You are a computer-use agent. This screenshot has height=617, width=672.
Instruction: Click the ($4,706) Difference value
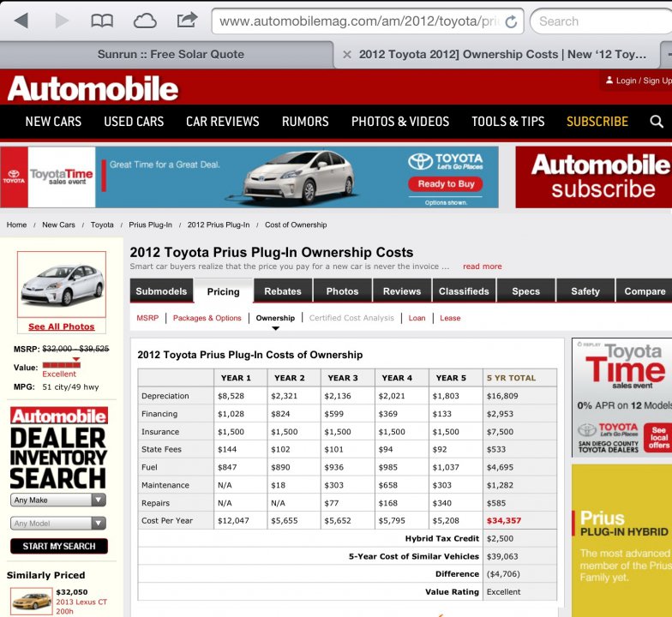tap(503, 574)
